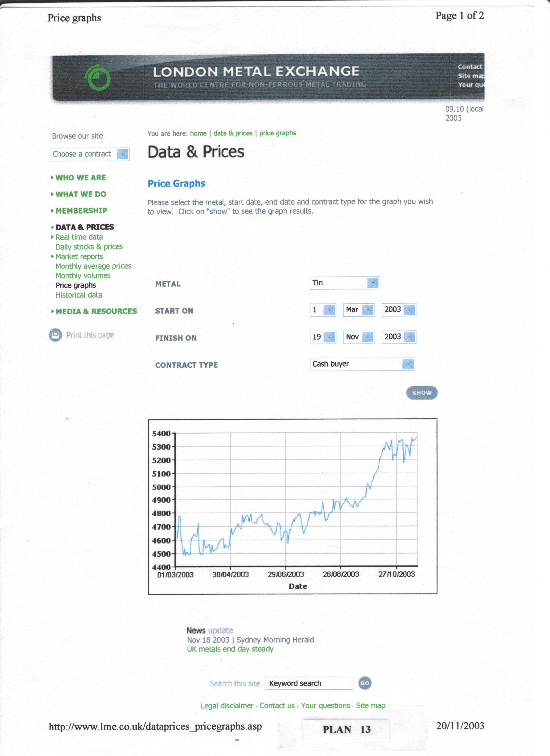550x756 pixels.
Task: Open the start month dropdown showing Mar
Action: [x=368, y=310]
